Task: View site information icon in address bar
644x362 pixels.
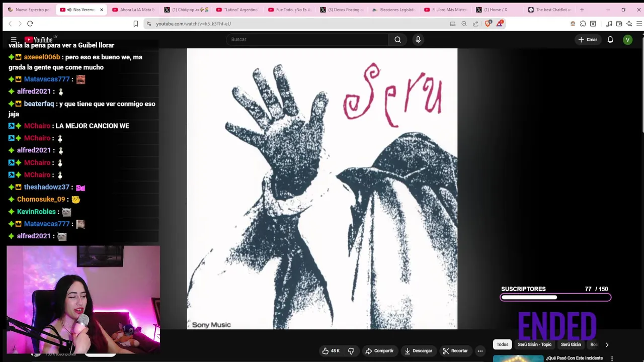Action: [148, 24]
